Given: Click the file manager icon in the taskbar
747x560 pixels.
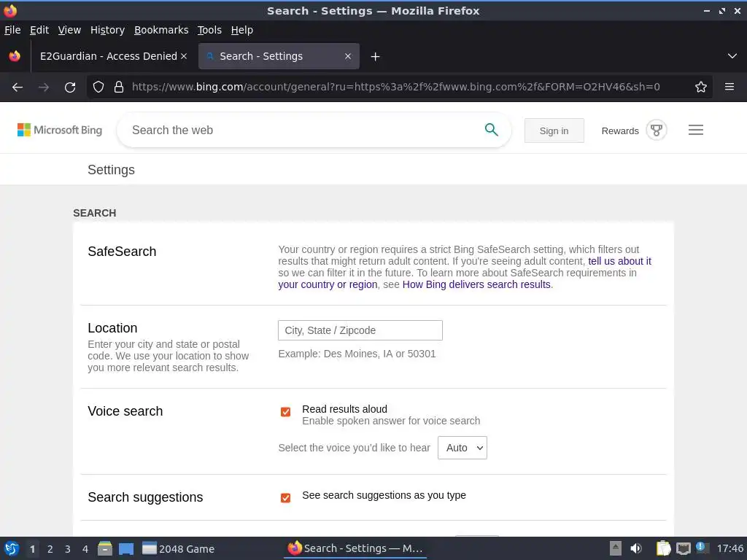Looking at the screenshot, I should tap(105, 548).
